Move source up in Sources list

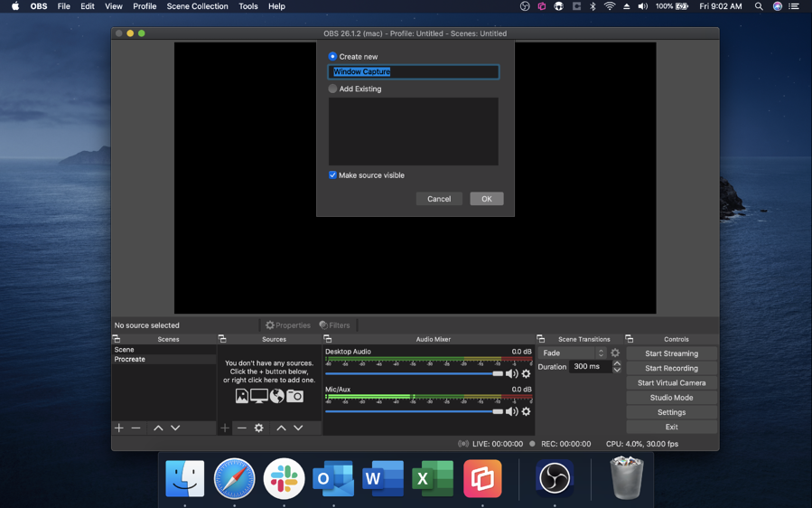click(x=281, y=428)
